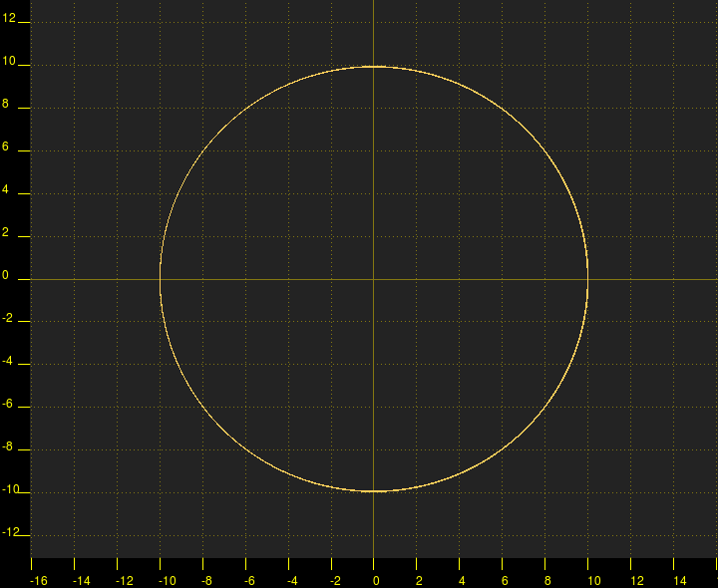
Task: Click the x-axis label 4
Action: pyautogui.click(x=462, y=581)
